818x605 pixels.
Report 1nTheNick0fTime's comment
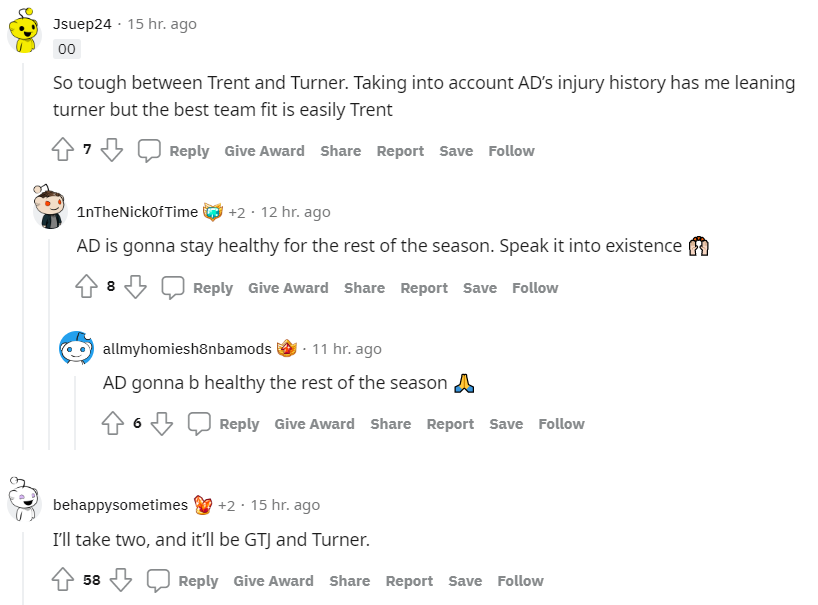424,288
